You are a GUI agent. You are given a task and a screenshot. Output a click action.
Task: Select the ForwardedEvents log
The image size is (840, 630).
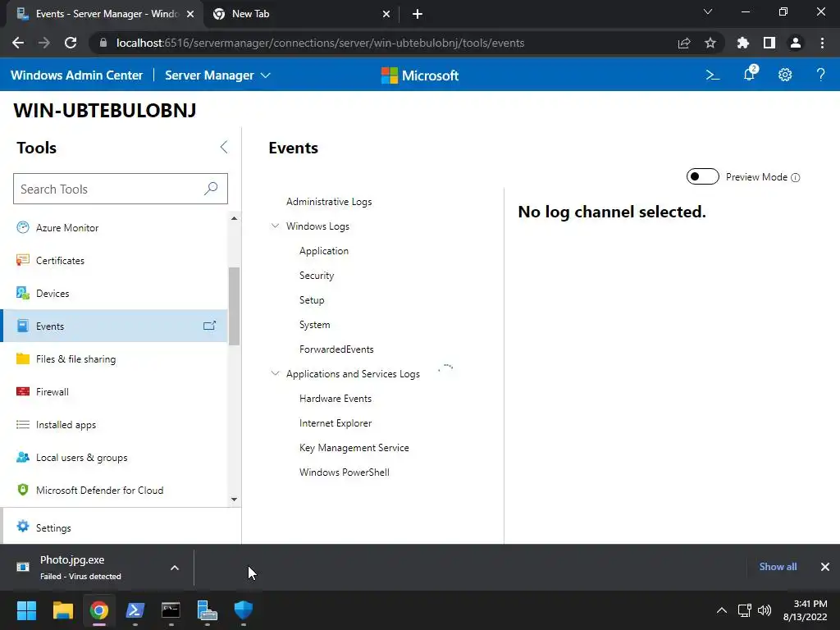(x=336, y=349)
